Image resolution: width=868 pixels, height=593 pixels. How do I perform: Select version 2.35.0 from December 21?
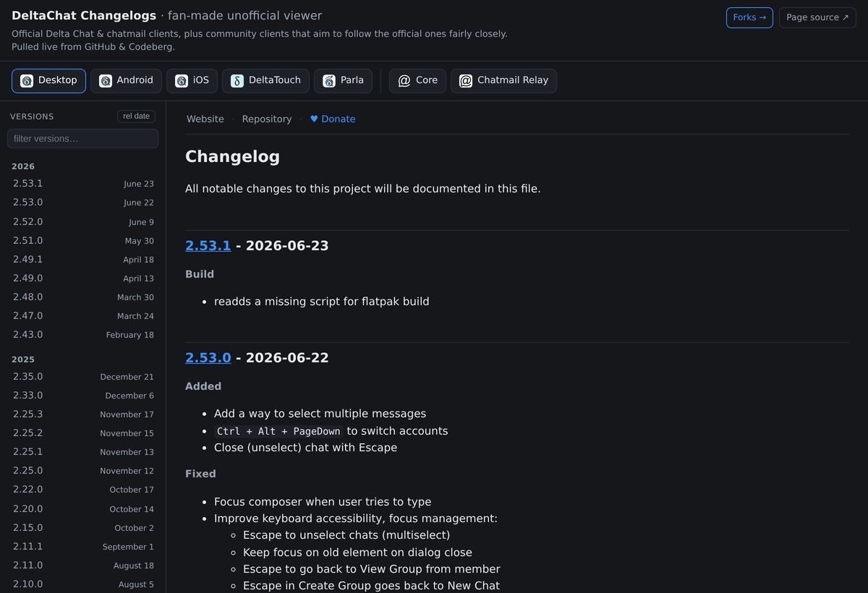[82, 377]
